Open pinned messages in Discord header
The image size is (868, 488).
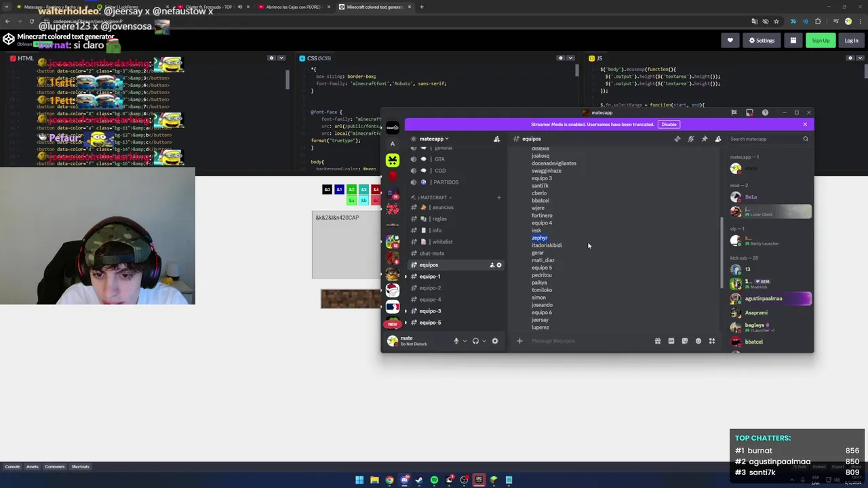click(705, 139)
